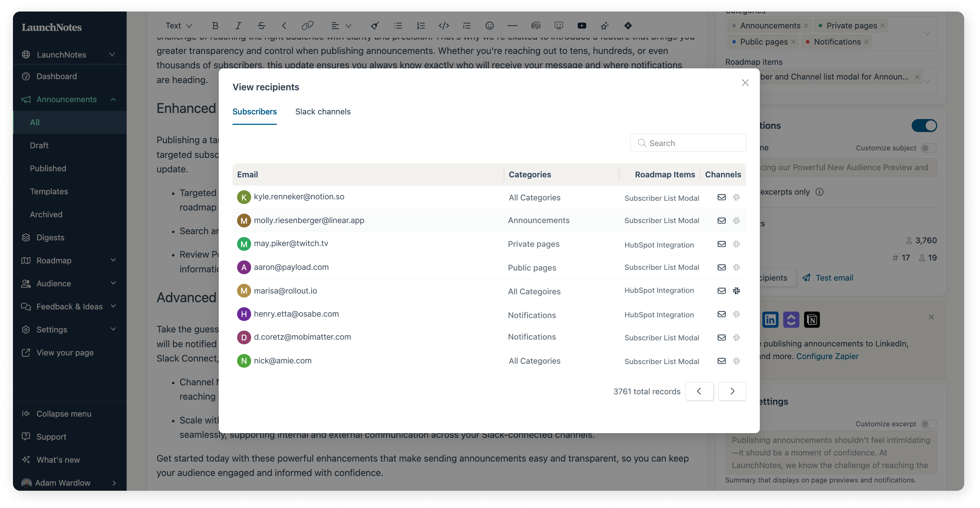Expand the Settings sidebar section

113,330
